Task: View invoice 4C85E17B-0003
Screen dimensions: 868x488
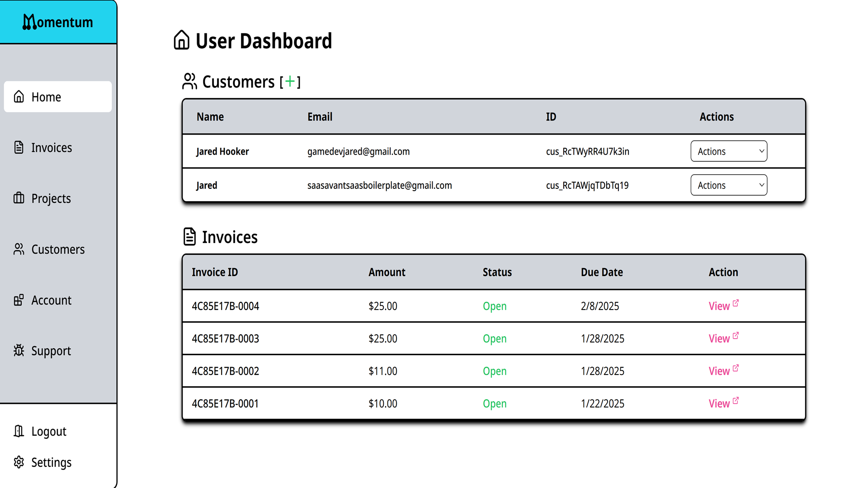Action: click(719, 339)
